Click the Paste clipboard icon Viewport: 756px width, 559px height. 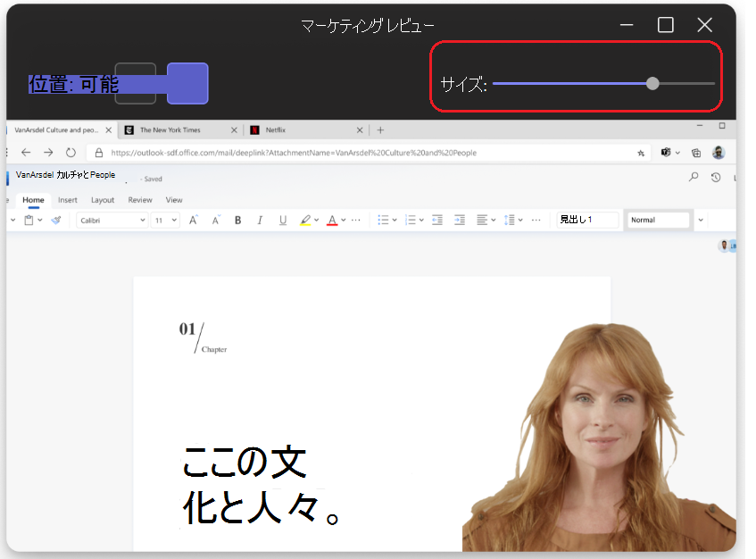click(x=29, y=220)
